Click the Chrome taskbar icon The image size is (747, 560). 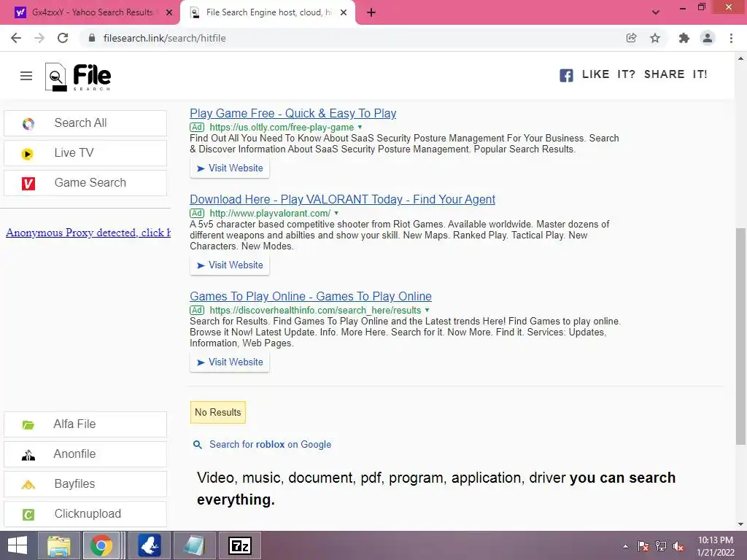101,545
